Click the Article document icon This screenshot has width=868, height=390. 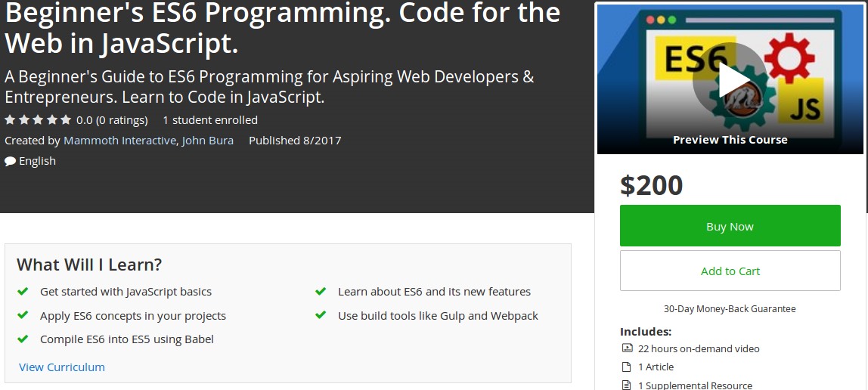pos(627,367)
